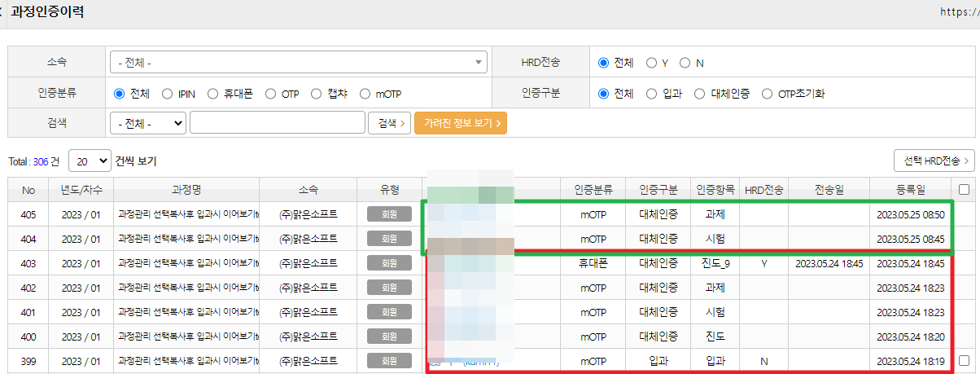
Task: Click the back arrow beside 과정인증이력 title
Action: point(2,12)
